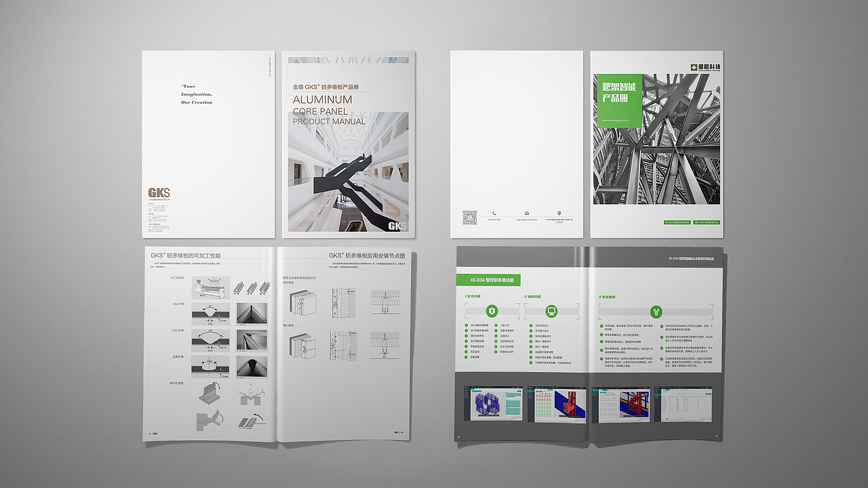Click the steel structure photo on green cover
Screen dimensions: 868x488
tap(656, 139)
